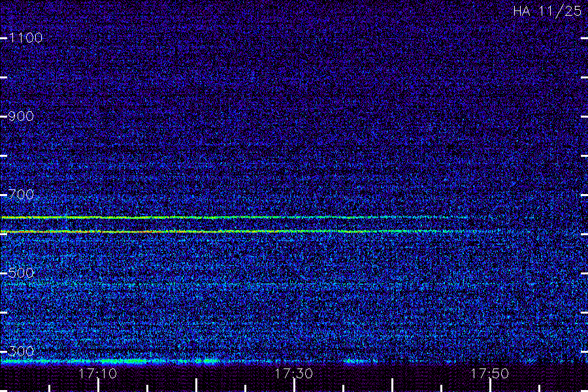This screenshot has height=392, width=588.
Task: Click the 17:10 time axis label
Action: click(x=98, y=374)
